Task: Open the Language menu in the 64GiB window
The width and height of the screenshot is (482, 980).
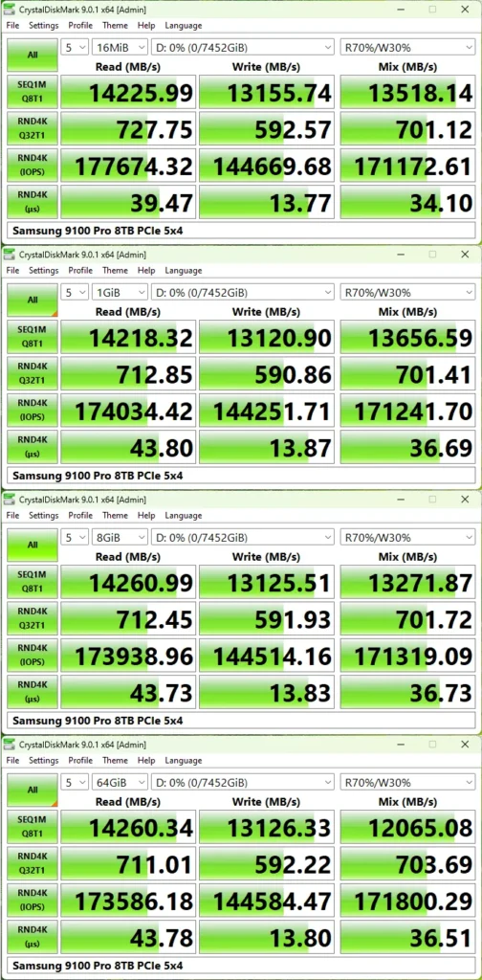Action: 184,761
